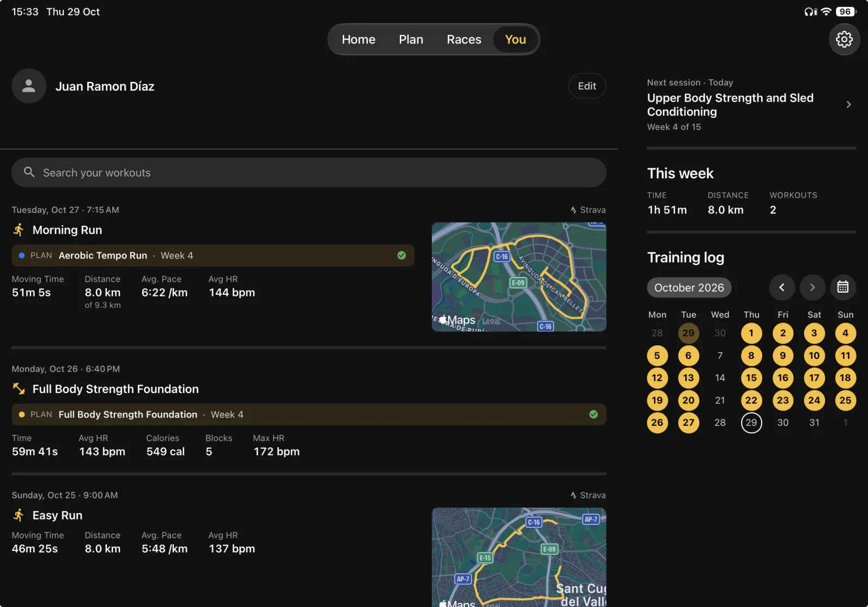Click the Morning Run running icon

(x=19, y=230)
